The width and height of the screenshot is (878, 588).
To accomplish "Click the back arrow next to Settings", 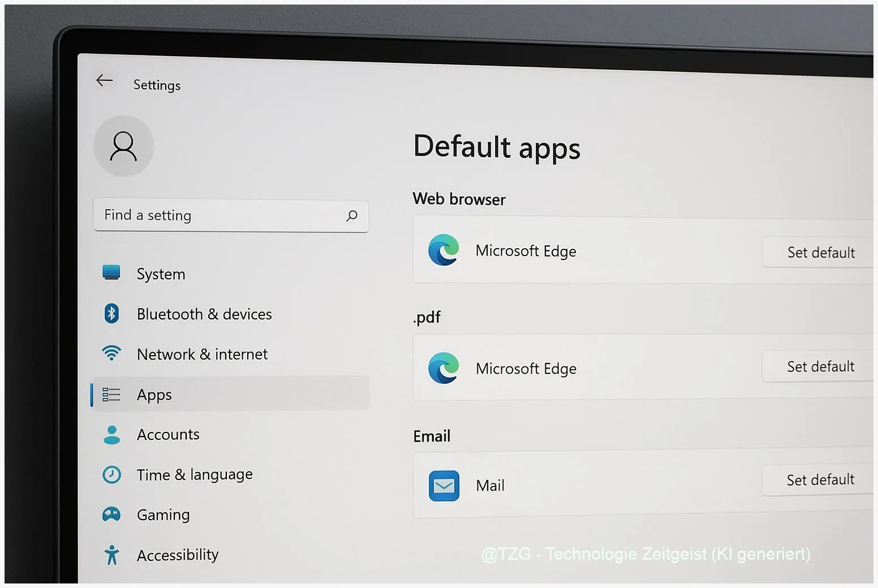I will (104, 80).
